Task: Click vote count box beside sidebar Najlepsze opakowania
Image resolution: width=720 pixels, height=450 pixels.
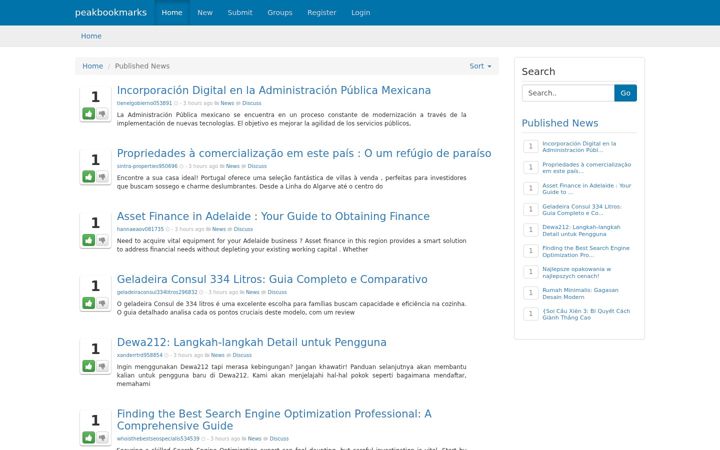Action: pos(530,272)
